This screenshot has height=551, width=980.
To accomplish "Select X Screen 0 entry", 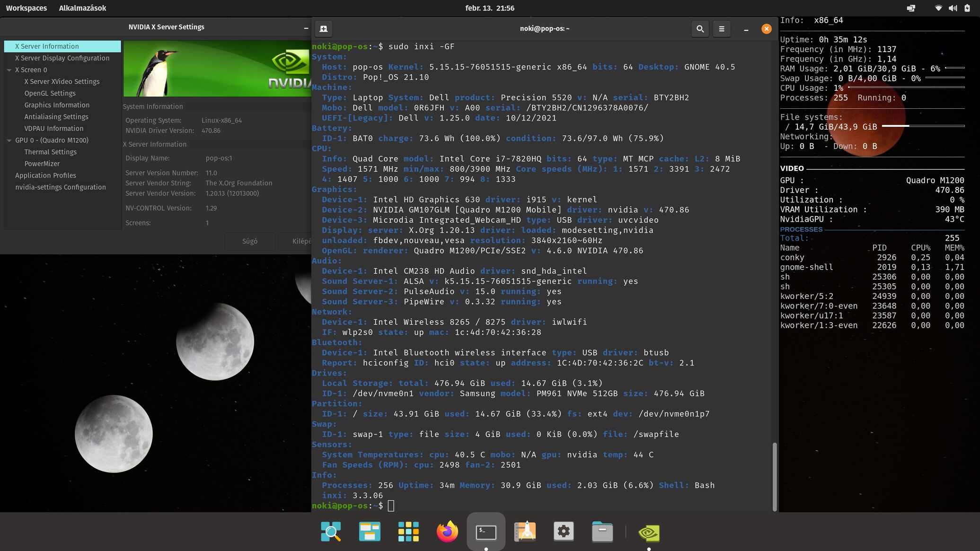I will click(31, 70).
